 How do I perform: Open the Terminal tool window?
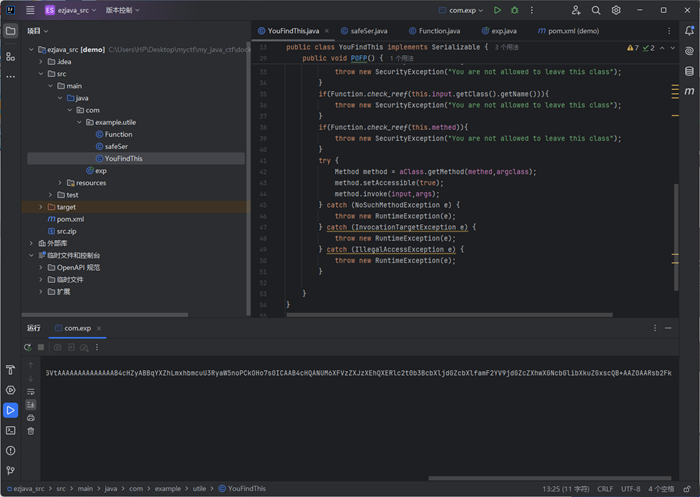pyautogui.click(x=11, y=430)
